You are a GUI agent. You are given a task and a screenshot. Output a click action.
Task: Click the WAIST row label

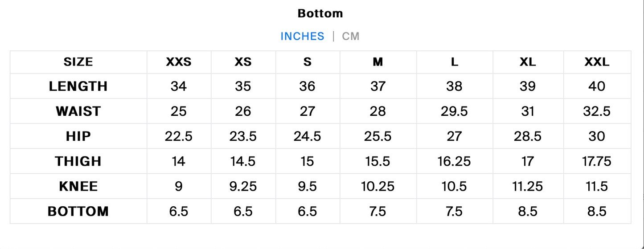tap(78, 111)
